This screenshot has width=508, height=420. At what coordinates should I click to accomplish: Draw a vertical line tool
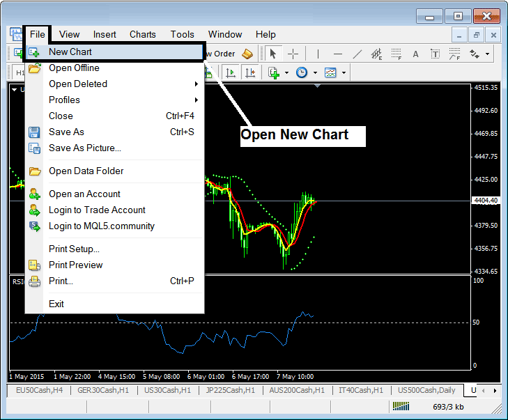click(318, 54)
